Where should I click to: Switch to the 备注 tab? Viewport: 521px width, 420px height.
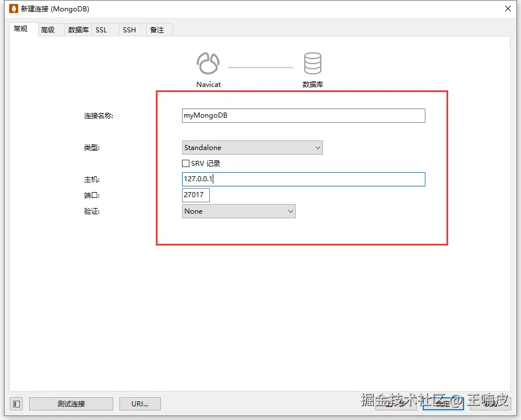click(158, 30)
